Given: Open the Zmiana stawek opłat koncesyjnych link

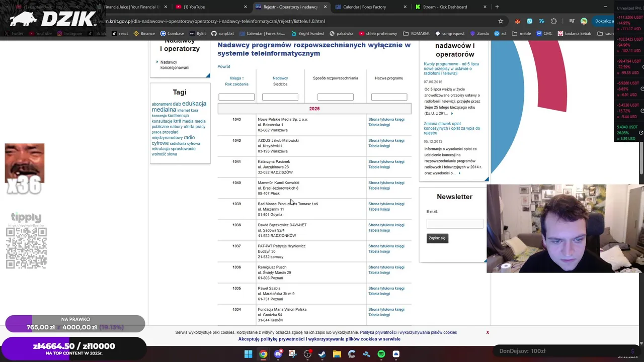Looking at the screenshot, I should (452, 128).
